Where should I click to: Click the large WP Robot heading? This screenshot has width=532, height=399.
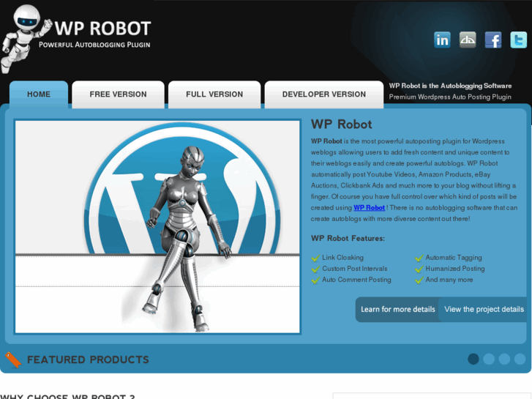tap(341, 124)
